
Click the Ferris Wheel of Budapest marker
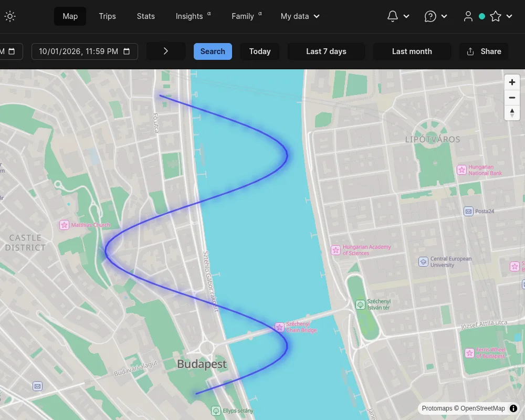(470, 353)
